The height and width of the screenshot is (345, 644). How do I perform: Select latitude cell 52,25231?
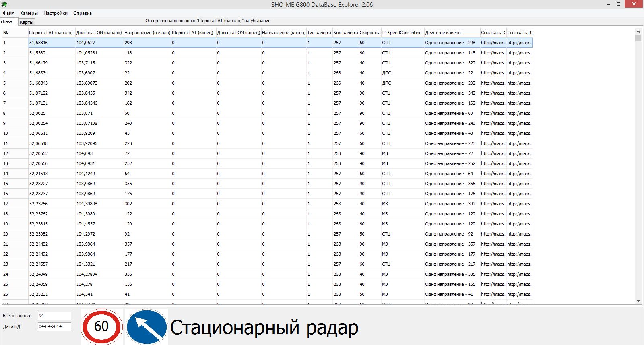point(52,294)
